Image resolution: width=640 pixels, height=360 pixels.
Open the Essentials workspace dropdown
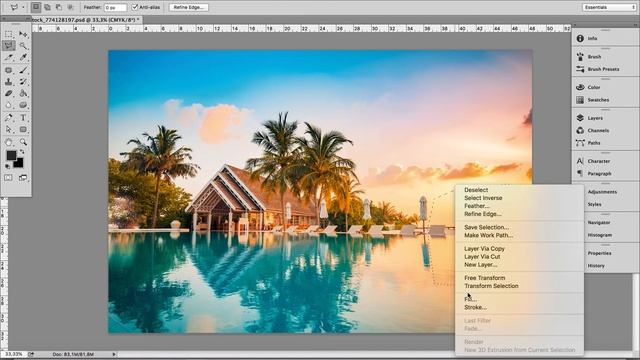coord(609,7)
